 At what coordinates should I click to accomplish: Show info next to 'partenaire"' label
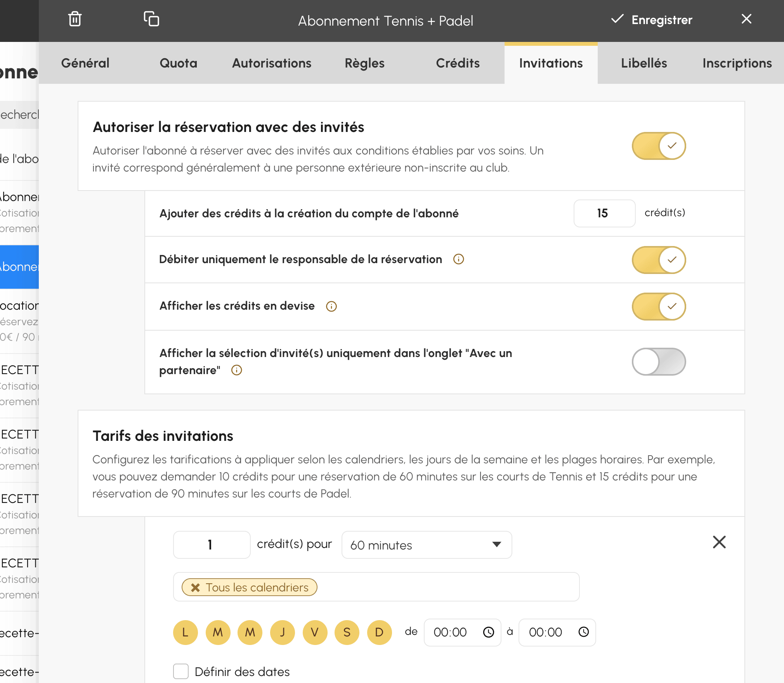(237, 370)
